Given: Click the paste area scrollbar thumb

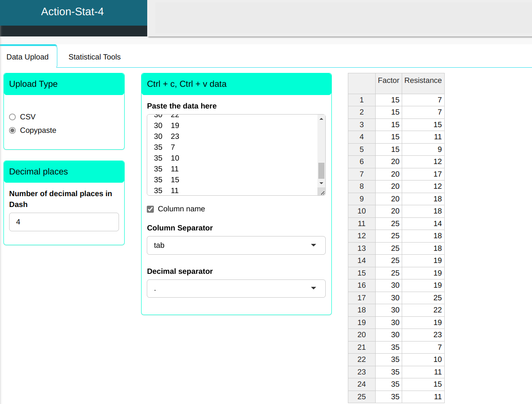Looking at the screenshot, I should [x=321, y=171].
